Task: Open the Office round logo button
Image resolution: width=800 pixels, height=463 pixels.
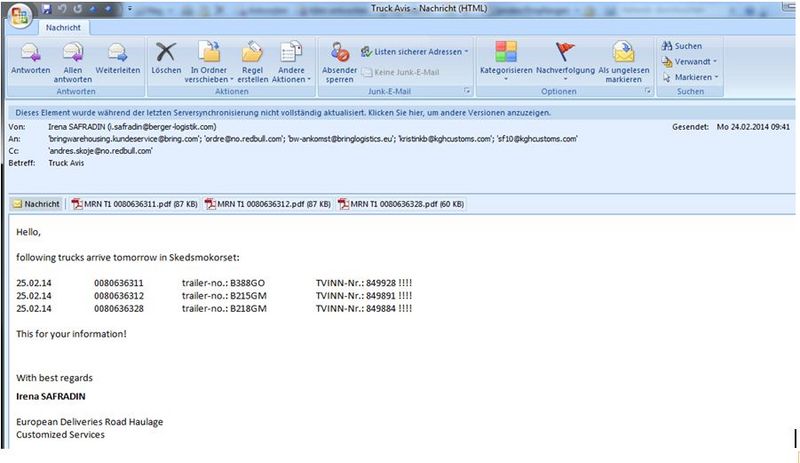Action: (x=19, y=17)
